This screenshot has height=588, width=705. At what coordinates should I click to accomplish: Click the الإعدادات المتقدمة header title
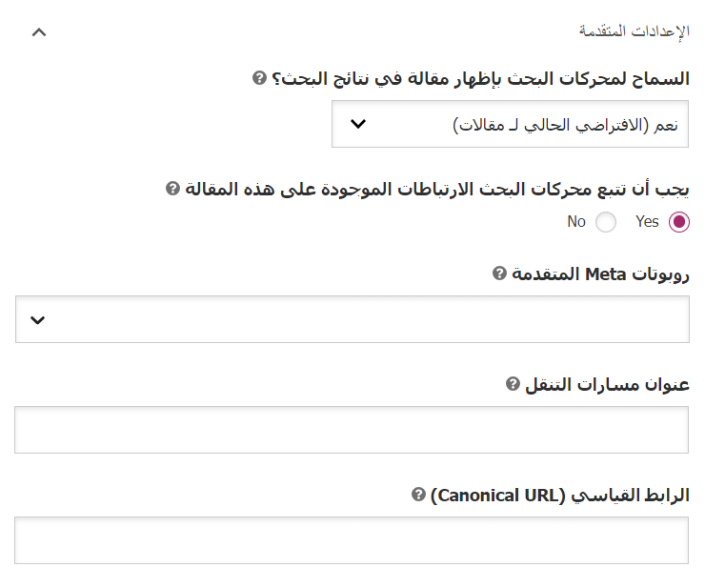[x=634, y=31]
